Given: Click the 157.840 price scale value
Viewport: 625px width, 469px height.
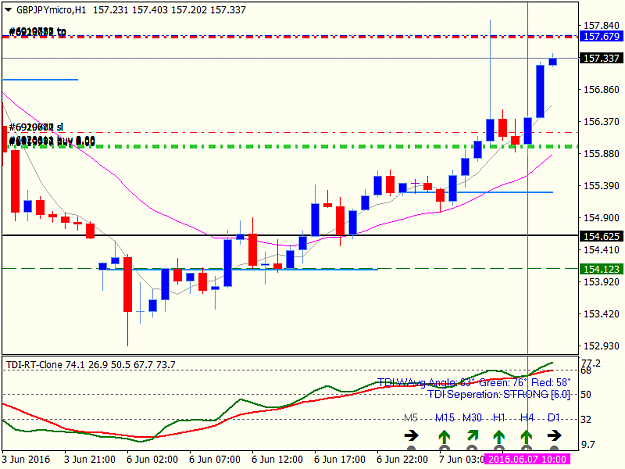Looking at the screenshot, I should pos(601,26).
